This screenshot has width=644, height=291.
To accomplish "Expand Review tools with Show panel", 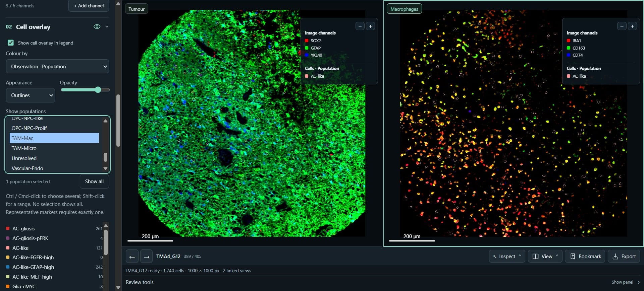I will [x=626, y=282].
